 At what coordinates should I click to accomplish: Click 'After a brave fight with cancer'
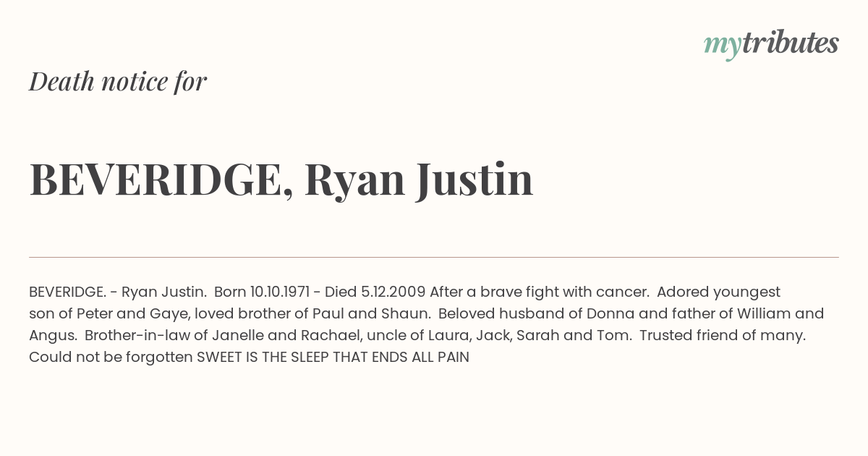pyautogui.click(x=539, y=292)
